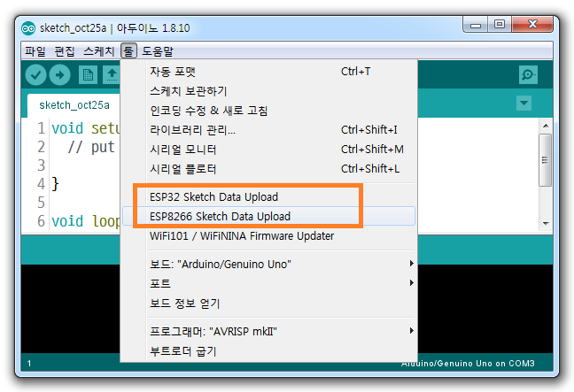Viewport: 574px width, 392px height.
Task: Select 보드 정보 얻기 entry
Action: pyautogui.click(x=269, y=304)
